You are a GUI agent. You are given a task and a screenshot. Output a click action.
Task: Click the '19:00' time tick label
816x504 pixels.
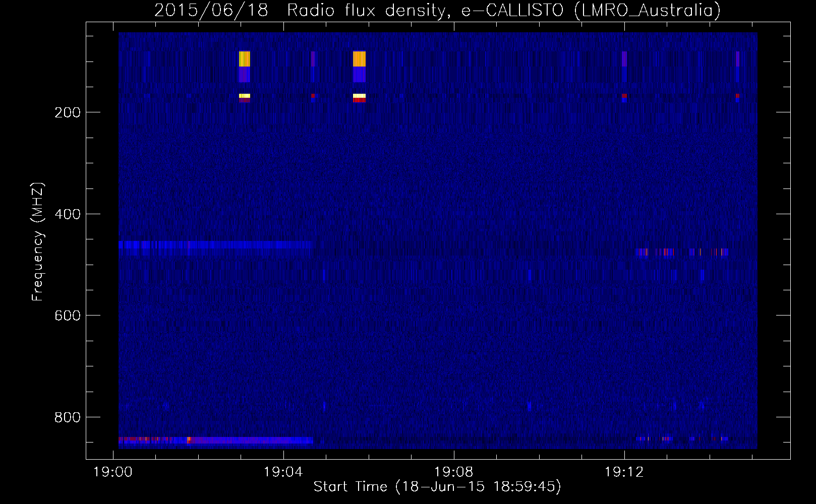pyautogui.click(x=113, y=472)
